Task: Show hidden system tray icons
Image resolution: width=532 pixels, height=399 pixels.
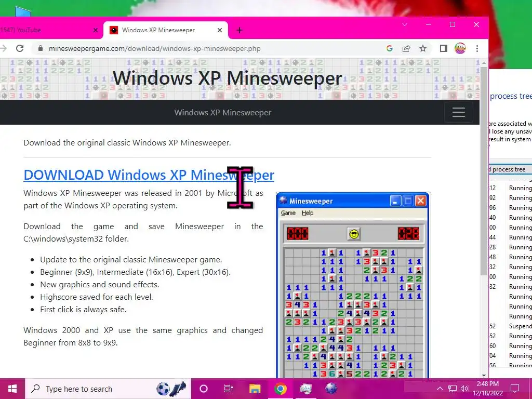Action: tap(440, 389)
